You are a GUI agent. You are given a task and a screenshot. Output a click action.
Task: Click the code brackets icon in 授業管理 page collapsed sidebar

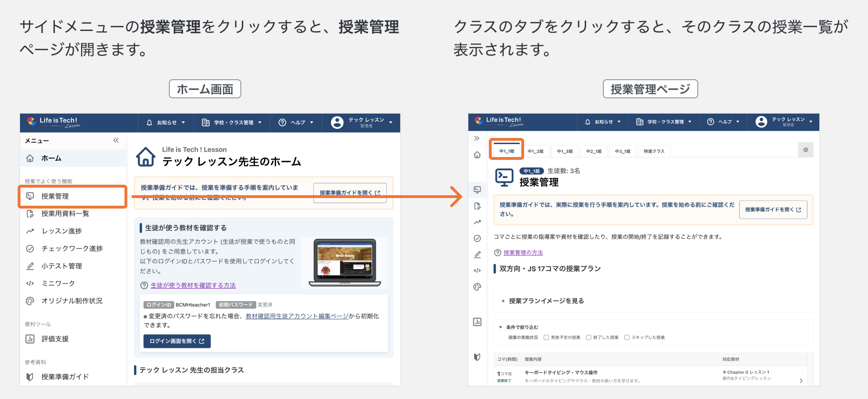pyautogui.click(x=477, y=271)
